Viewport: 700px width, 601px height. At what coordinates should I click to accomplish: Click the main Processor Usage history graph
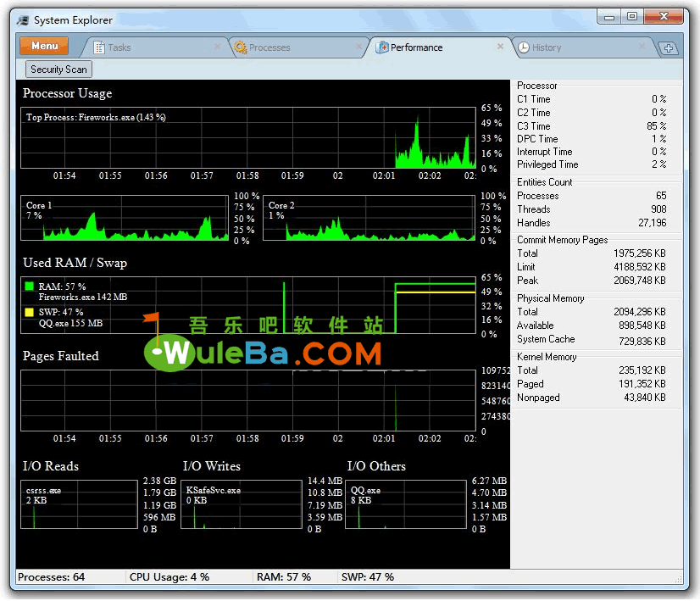pyautogui.click(x=248, y=137)
